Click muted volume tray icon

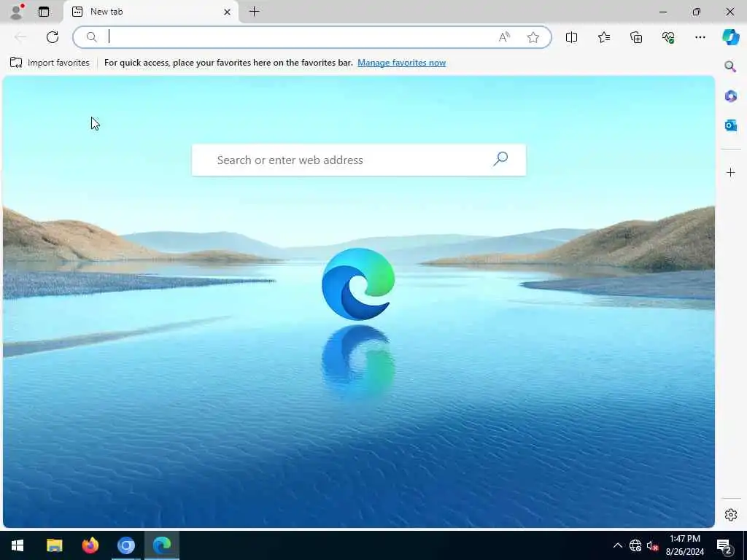tap(652, 545)
